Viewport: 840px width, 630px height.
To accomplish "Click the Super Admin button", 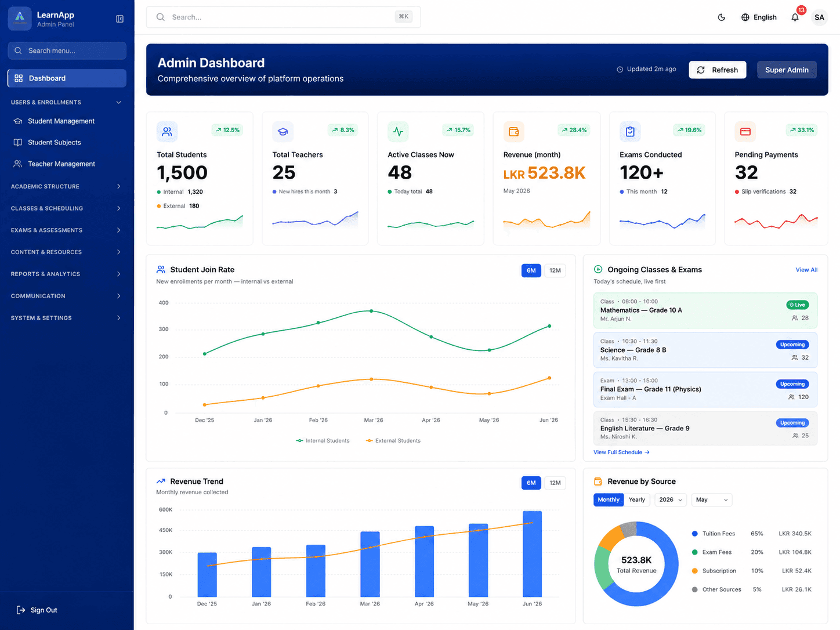I will point(787,70).
